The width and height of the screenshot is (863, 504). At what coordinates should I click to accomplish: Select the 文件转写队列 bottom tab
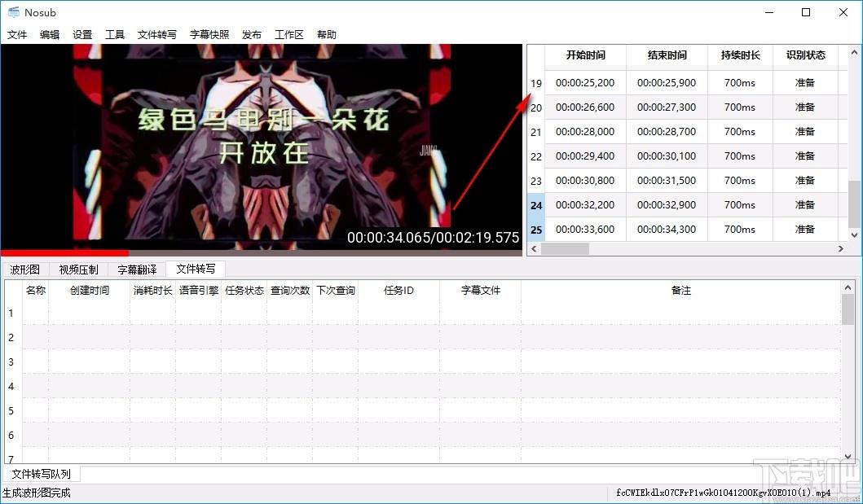coord(42,474)
